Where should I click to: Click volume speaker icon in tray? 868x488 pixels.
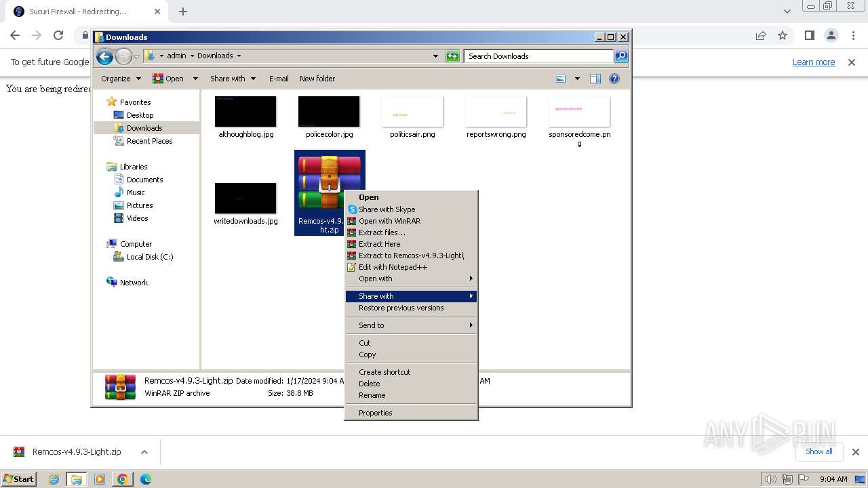coord(770,479)
